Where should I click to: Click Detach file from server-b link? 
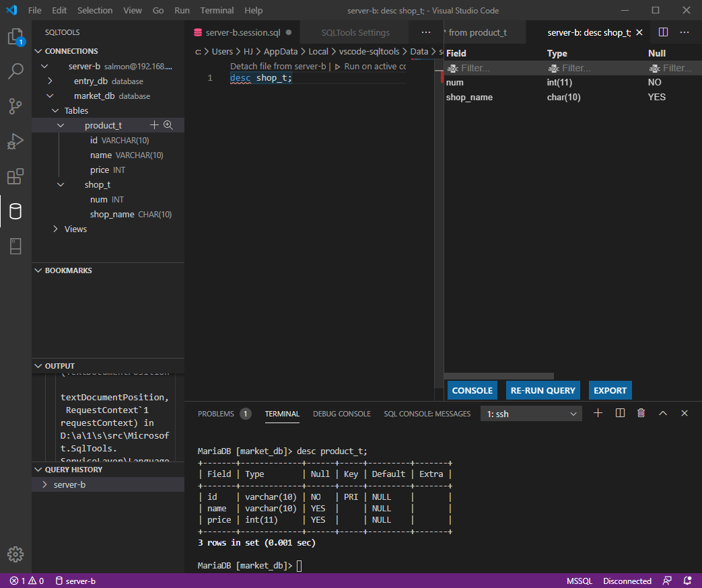278,66
